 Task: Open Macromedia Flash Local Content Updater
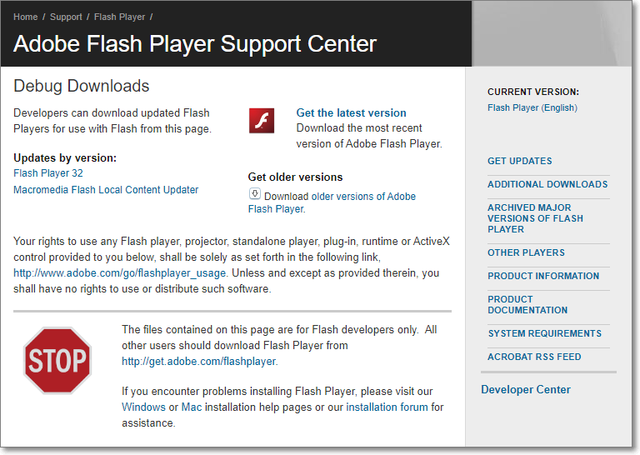pos(106,190)
